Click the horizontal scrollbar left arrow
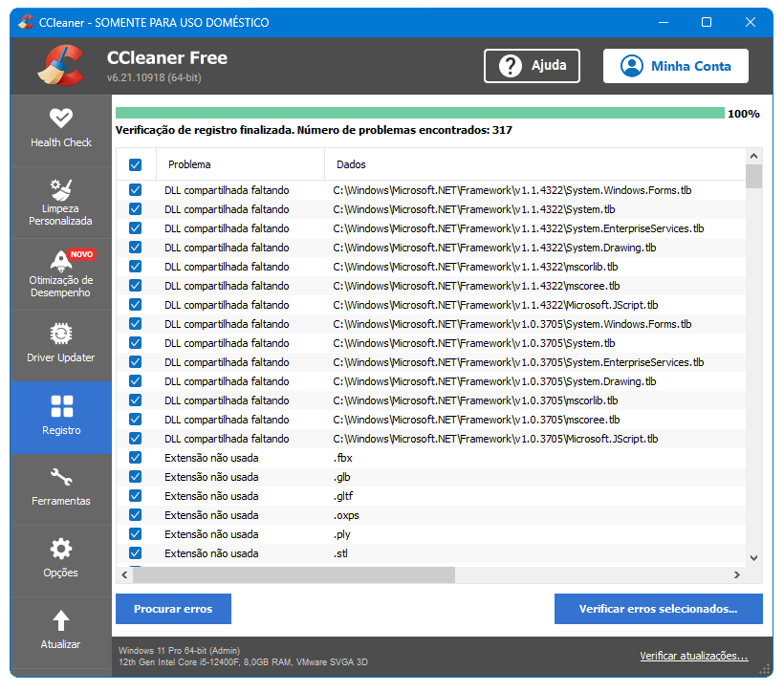 (x=124, y=575)
